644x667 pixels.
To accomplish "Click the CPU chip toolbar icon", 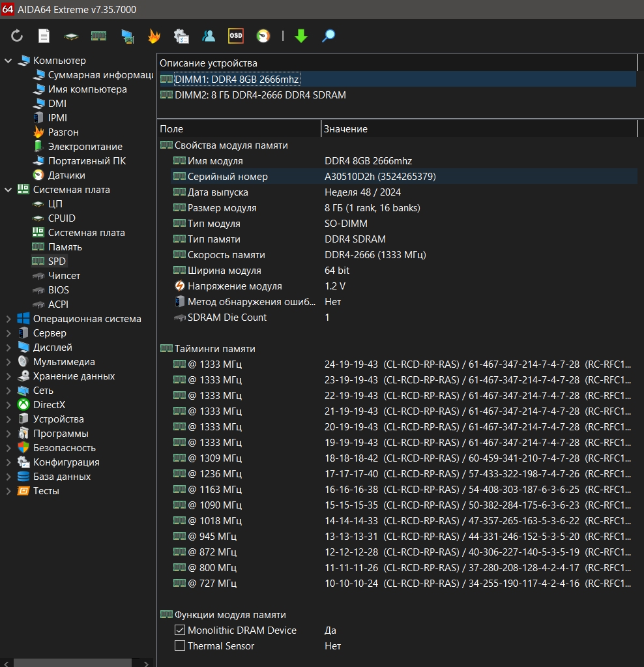I will tap(71, 37).
